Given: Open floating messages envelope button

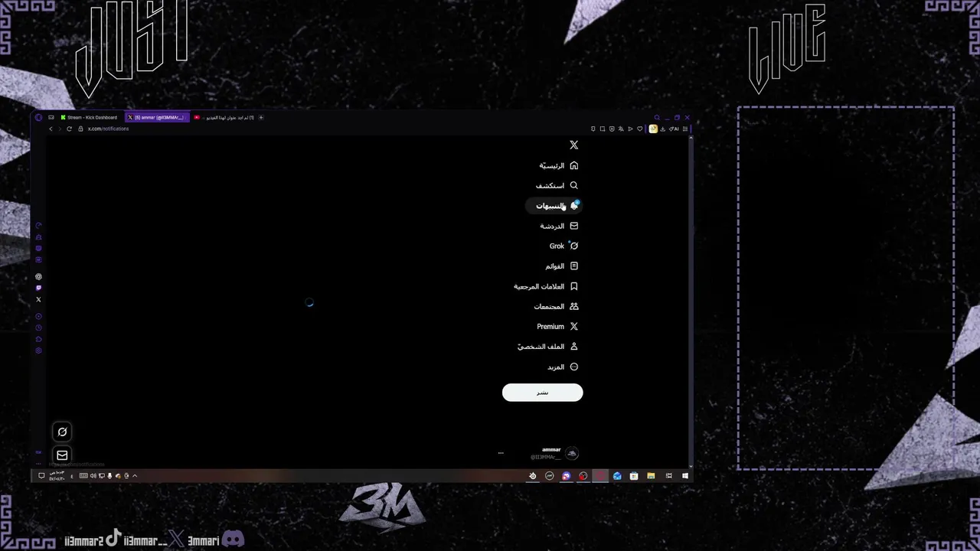Looking at the screenshot, I should pyautogui.click(x=63, y=455).
